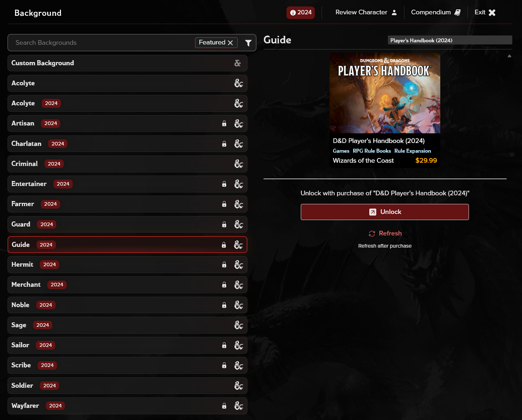Click the 2024 tag on the Guide row
This screenshot has height=420, width=522.
pyautogui.click(x=46, y=245)
